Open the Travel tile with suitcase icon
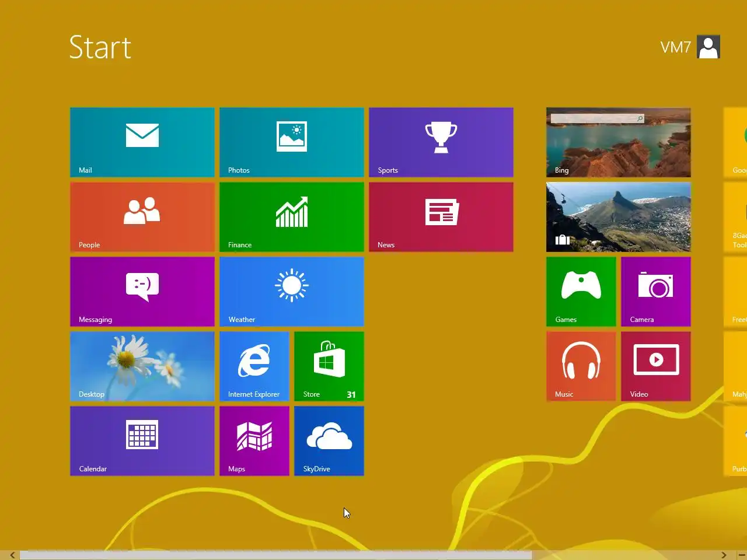The width and height of the screenshot is (747, 560). [619, 217]
